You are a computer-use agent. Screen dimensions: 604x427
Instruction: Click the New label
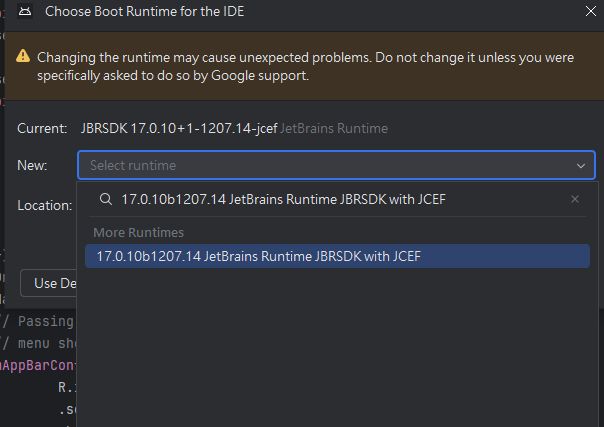coord(33,165)
